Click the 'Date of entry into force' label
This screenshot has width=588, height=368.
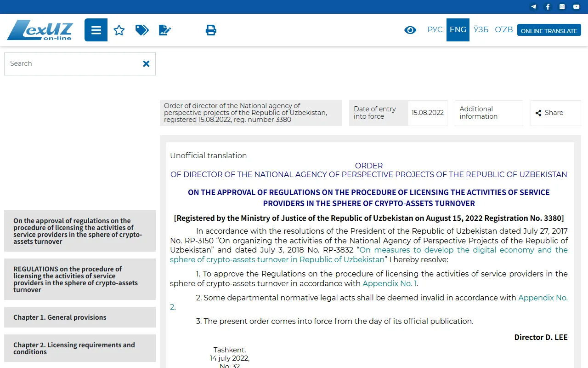coord(379,113)
